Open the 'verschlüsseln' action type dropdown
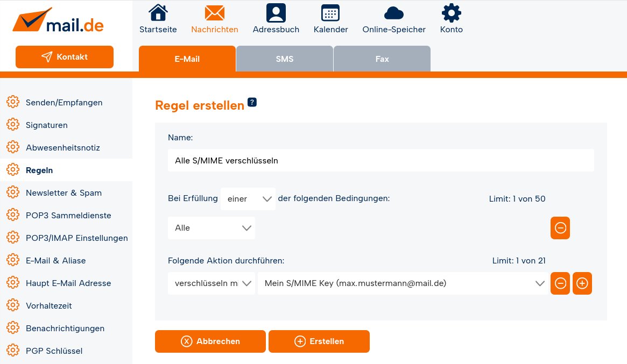The width and height of the screenshot is (627, 364). point(212,283)
